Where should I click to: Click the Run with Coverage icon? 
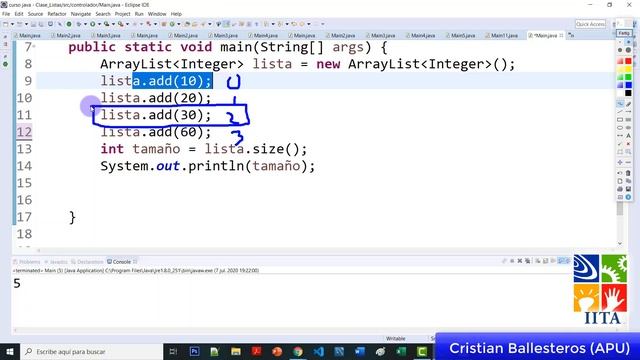pyautogui.click(x=107, y=24)
